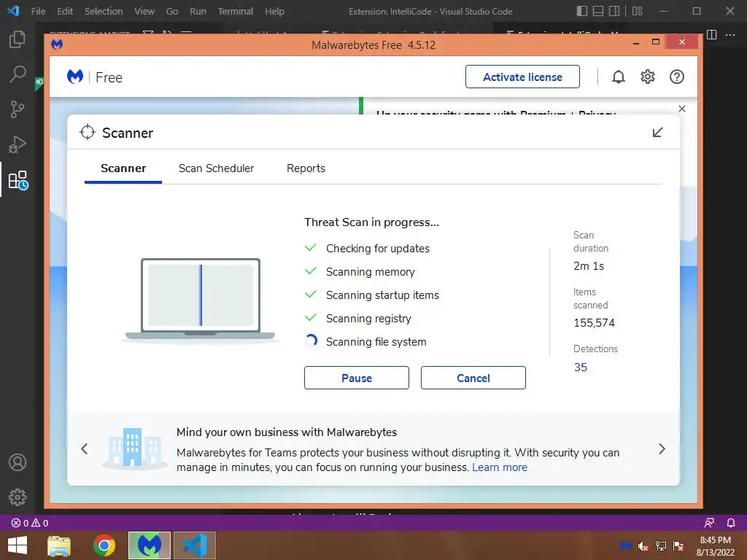This screenshot has height=560, width=747.
Task: Show next promotional message
Action: pos(662,448)
